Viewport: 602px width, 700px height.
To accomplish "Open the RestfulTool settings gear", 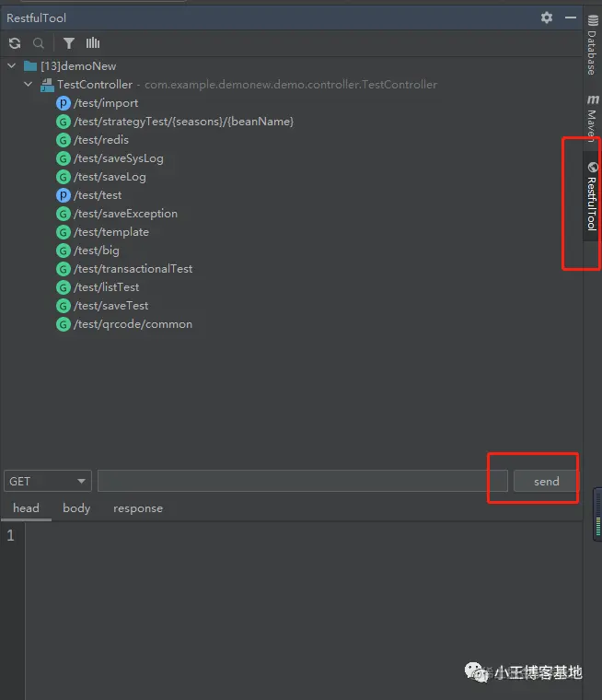I will click(547, 17).
